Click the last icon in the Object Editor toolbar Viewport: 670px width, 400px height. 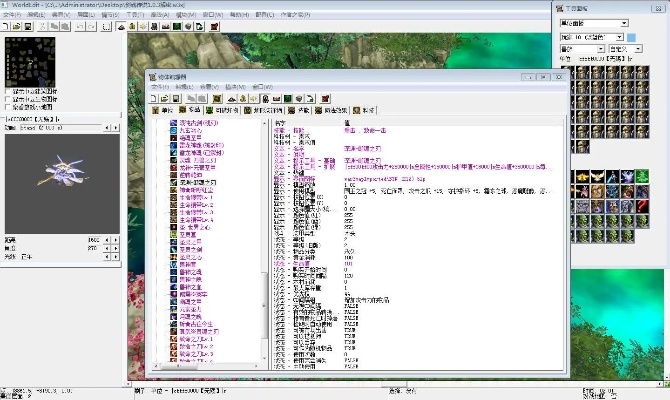[325, 98]
